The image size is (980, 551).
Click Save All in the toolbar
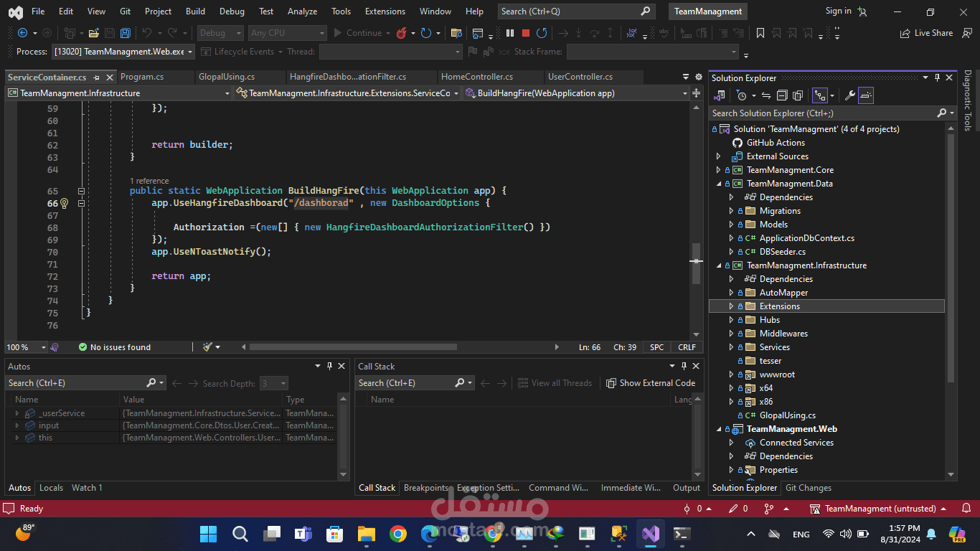coord(126,33)
